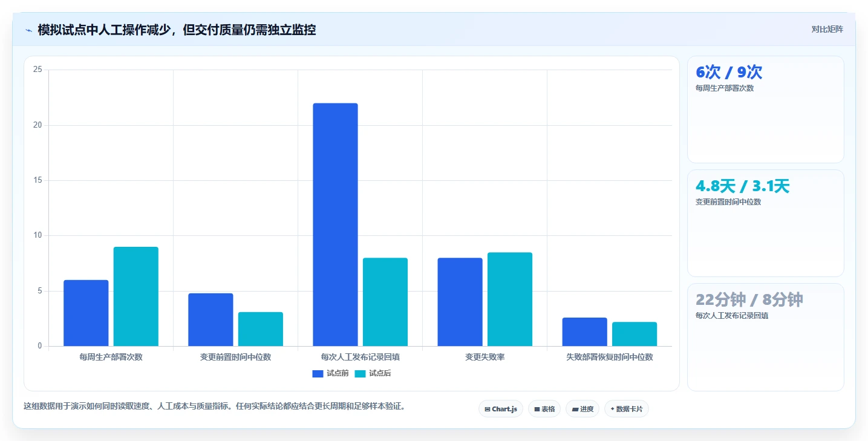
Task: Click the y-axis tick label 20
Action: click(38, 125)
